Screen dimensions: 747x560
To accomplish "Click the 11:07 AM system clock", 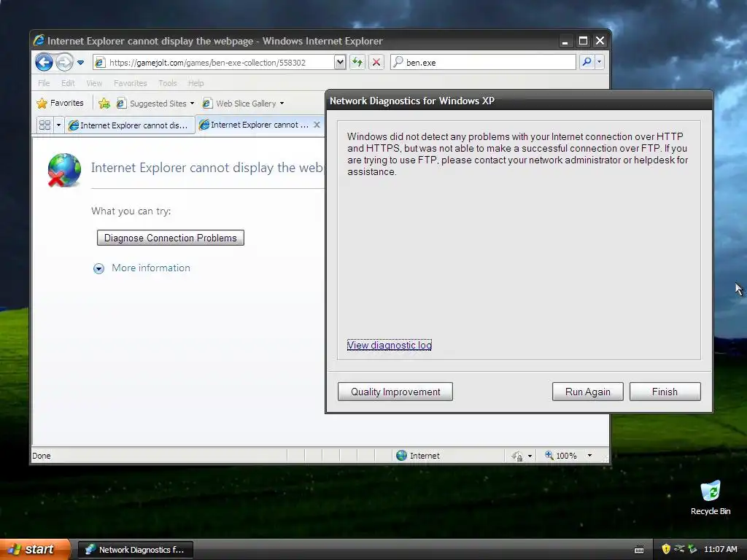I will click(720, 549).
